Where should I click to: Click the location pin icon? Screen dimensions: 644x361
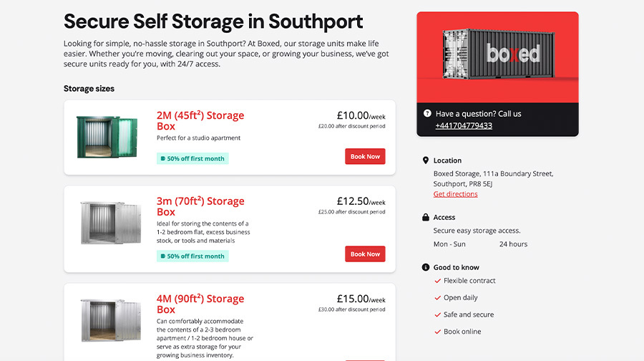(426, 160)
